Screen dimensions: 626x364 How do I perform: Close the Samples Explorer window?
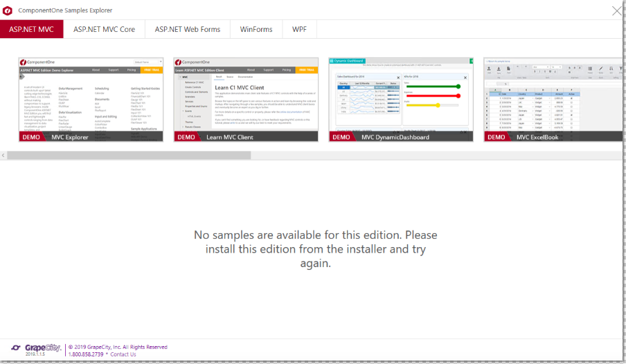tap(616, 11)
